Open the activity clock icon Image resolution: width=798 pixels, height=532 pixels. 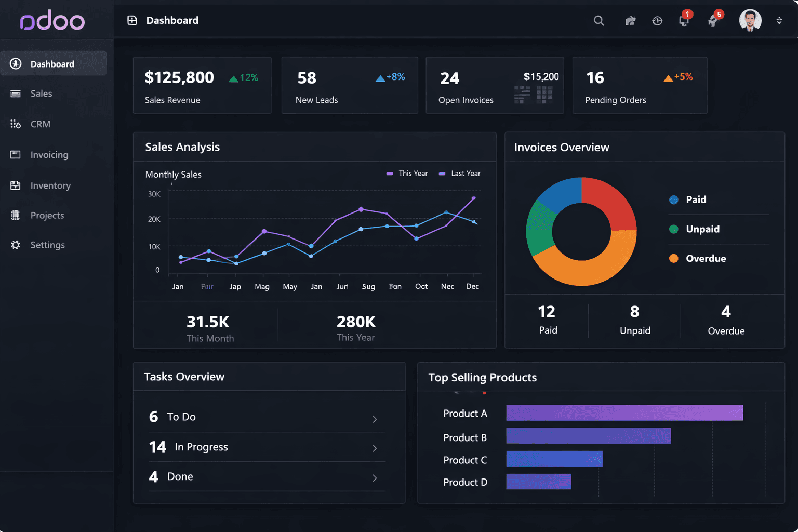click(657, 21)
